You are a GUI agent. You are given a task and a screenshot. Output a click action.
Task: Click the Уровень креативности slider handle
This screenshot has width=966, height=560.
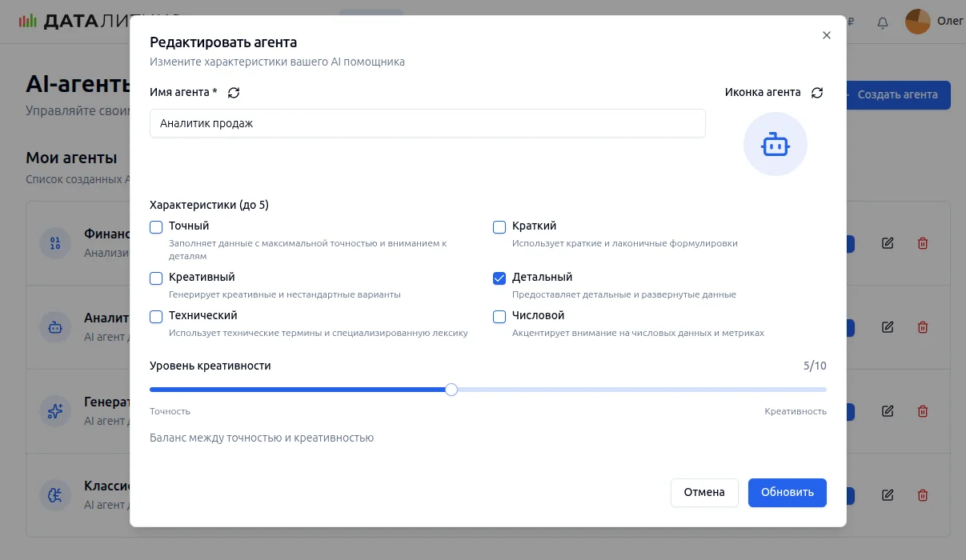(451, 390)
